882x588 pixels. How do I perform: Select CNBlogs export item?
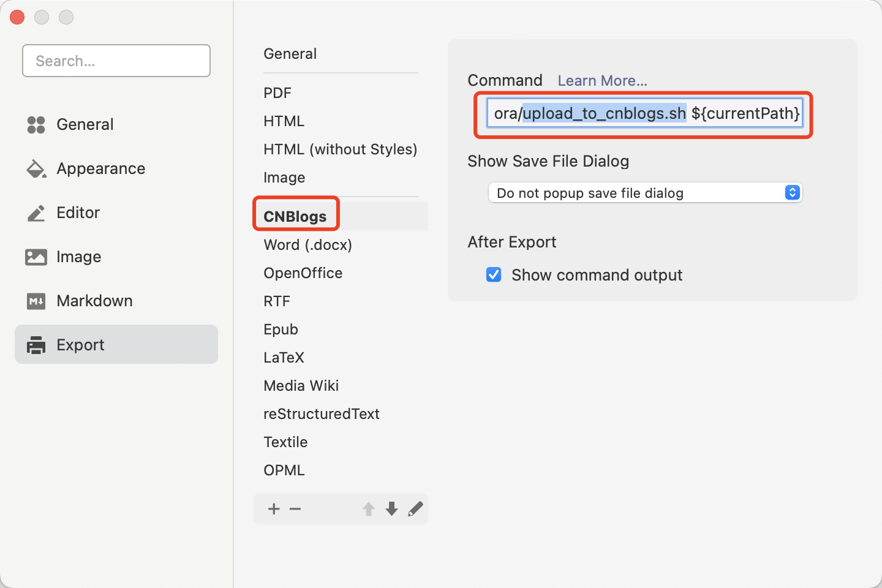coord(341,216)
